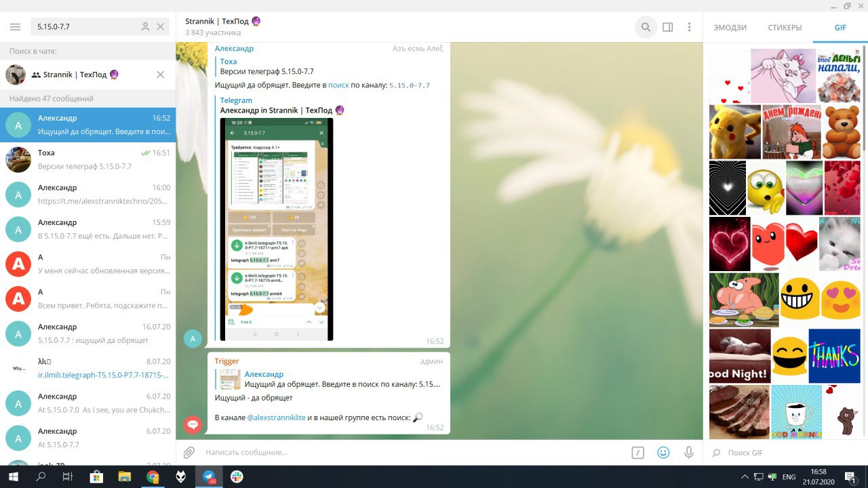The height and width of the screenshot is (488, 868).
Task: Open Microsoft Store taskbar icon
Action: pyautogui.click(x=96, y=477)
